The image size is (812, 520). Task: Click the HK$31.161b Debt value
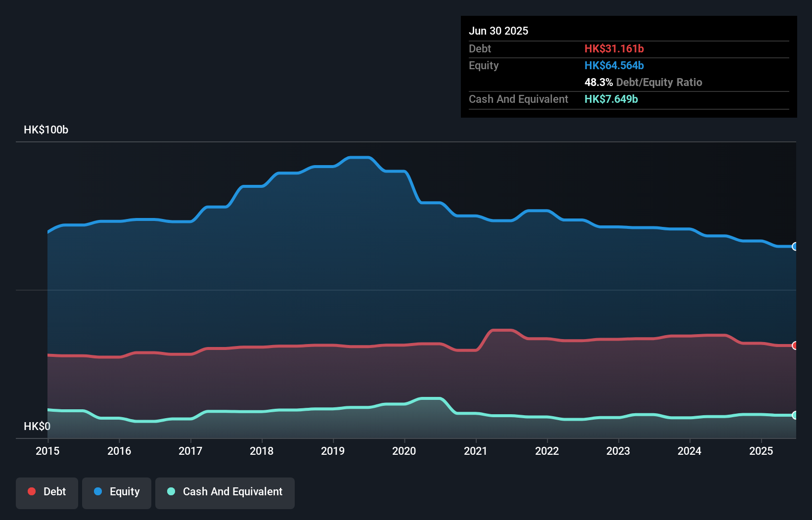[x=614, y=48]
